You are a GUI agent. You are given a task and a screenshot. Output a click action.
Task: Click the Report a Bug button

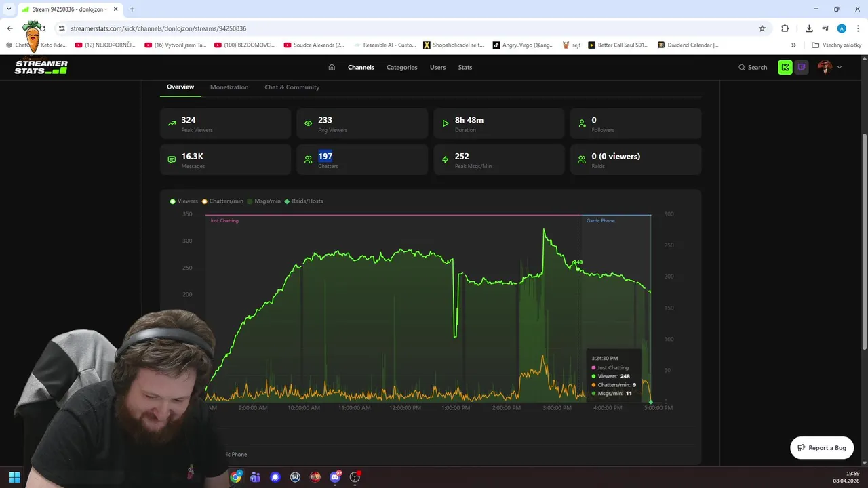822,448
